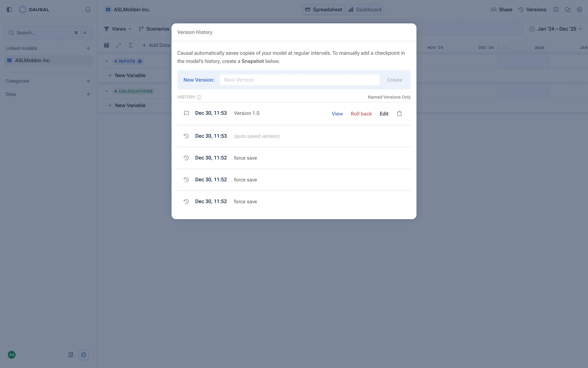Collapse the CALCULATIONS section arrow
This screenshot has width=588, height=368.
coord(107,91)
